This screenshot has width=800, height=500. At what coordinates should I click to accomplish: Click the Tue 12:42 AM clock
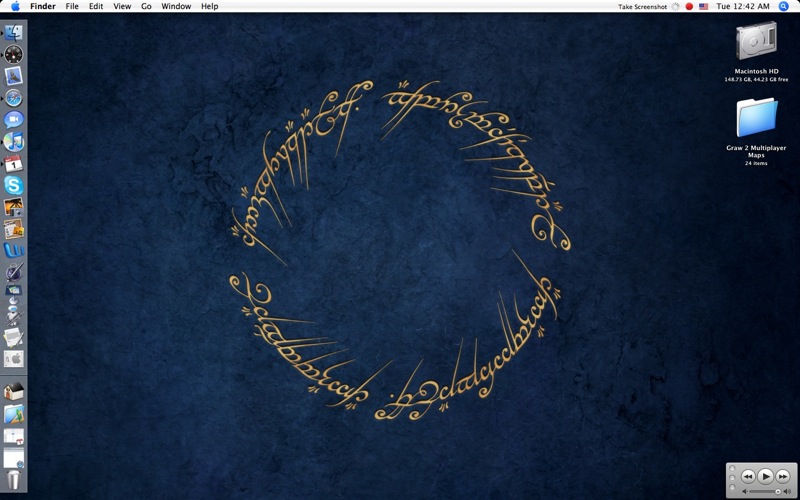[x=743, y=6]
